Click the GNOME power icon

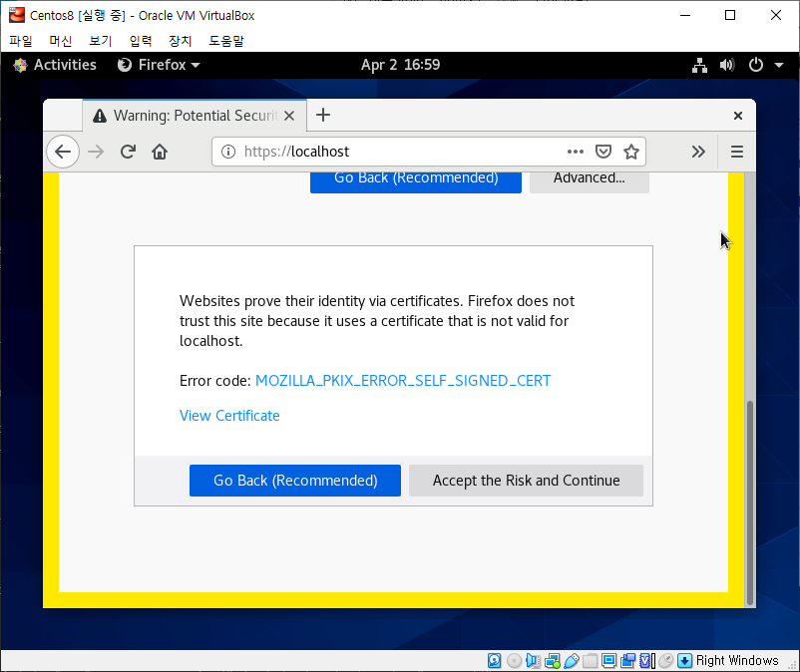[756, 65]
